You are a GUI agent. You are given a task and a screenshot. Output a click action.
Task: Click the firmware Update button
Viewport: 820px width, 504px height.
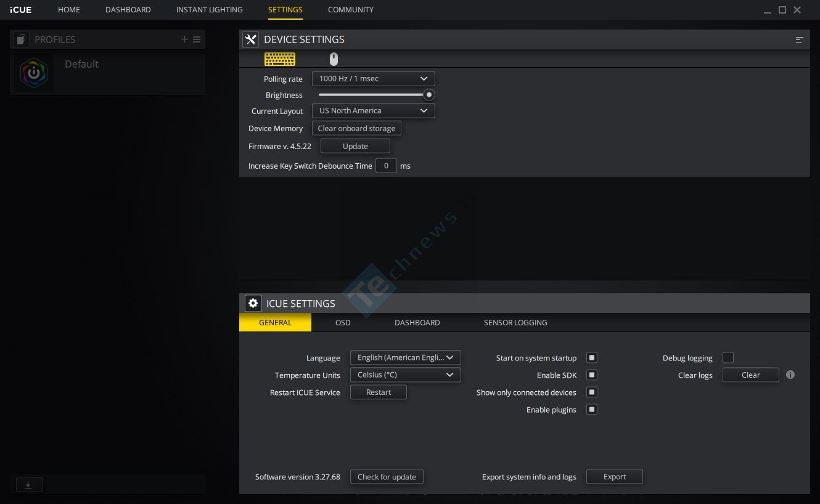pyautogui.click(x=355, y=146)
